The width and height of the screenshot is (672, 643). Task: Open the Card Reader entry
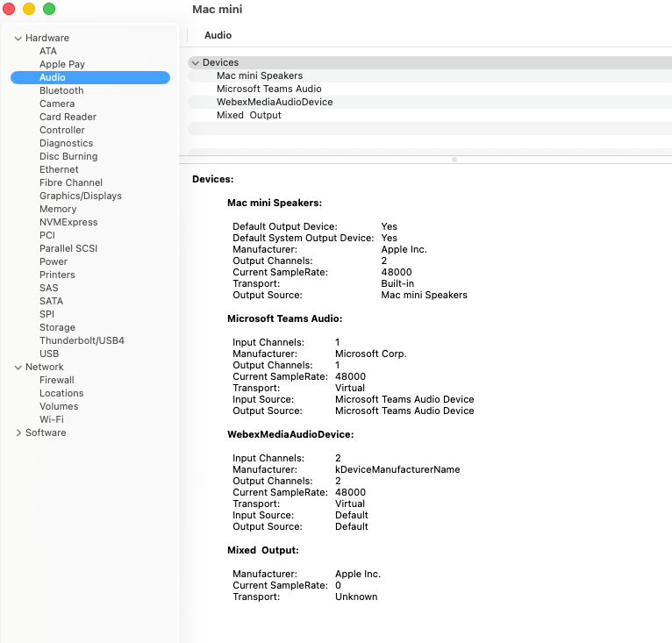pyautogui.click(x=68, y=117)
